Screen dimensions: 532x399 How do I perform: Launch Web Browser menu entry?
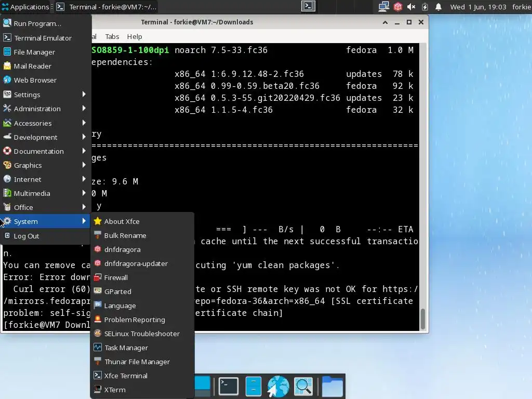tap(46, 80)
